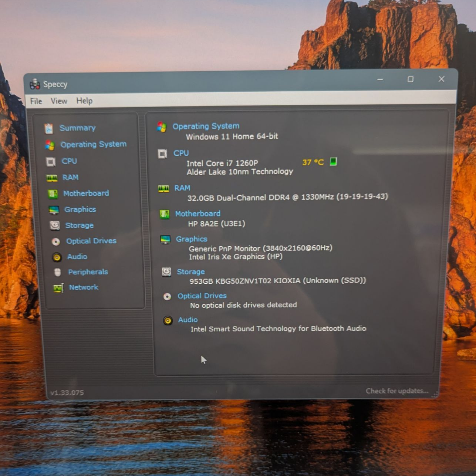Click Graphics monitor icon in summary panel
This screenshot has height=476, width=476.
(165, 240)
